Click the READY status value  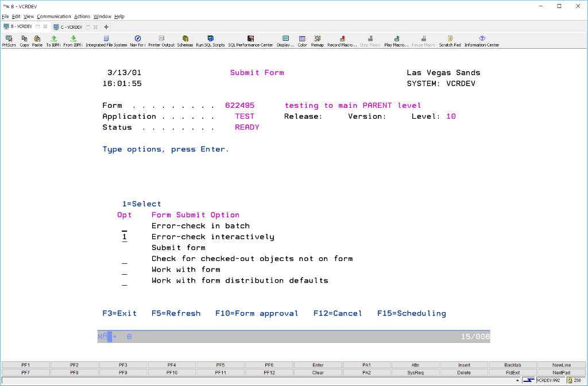[x=247, y=127]
